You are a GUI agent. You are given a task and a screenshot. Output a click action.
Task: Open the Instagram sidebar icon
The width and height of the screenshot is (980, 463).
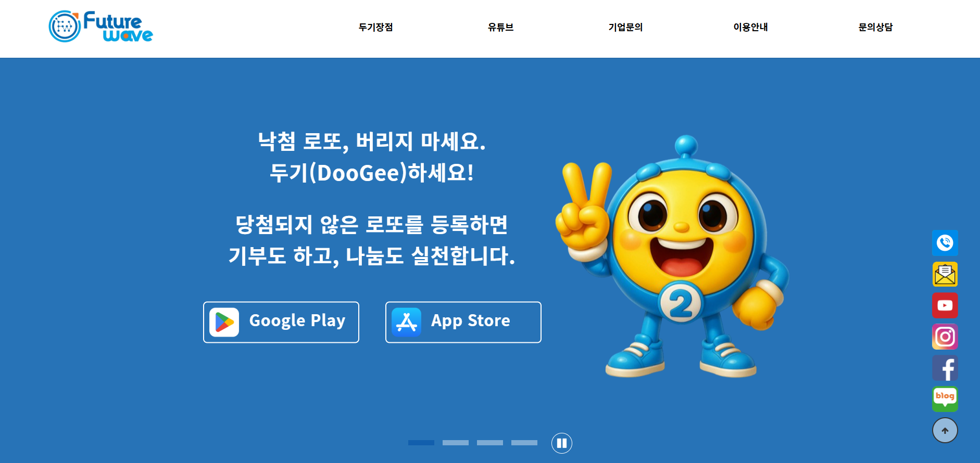[x=945, y=337]
